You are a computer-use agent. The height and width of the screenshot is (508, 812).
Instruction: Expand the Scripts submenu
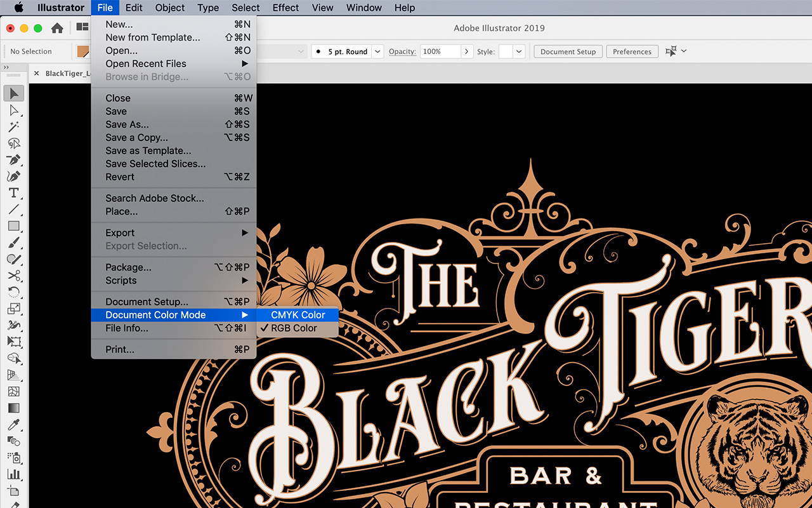tap(174, 281)
